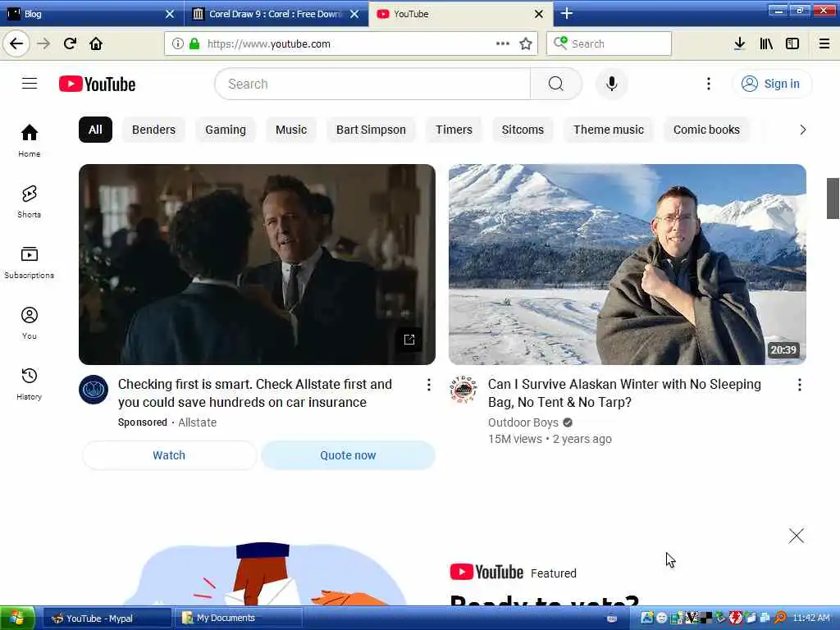This screenshot has width=840, height=630.
Task: Click the Allstate advertiser avatar
Action: (x=94, y=390)
